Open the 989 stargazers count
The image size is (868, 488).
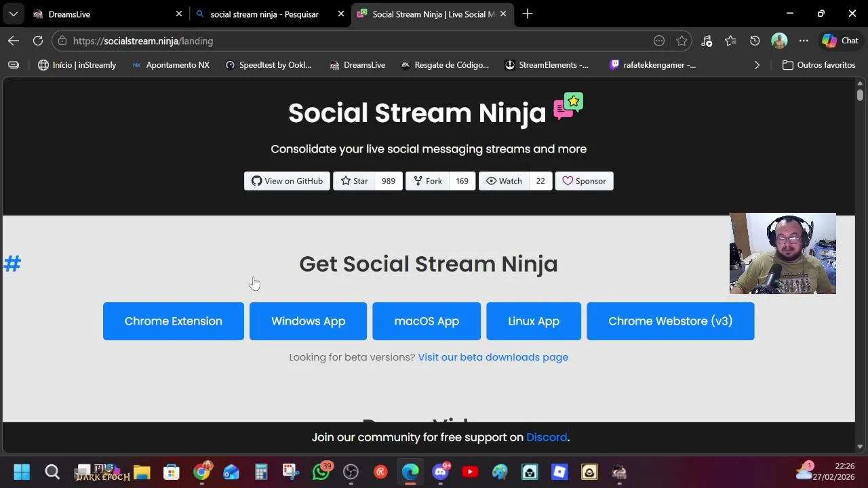point(389,181)
